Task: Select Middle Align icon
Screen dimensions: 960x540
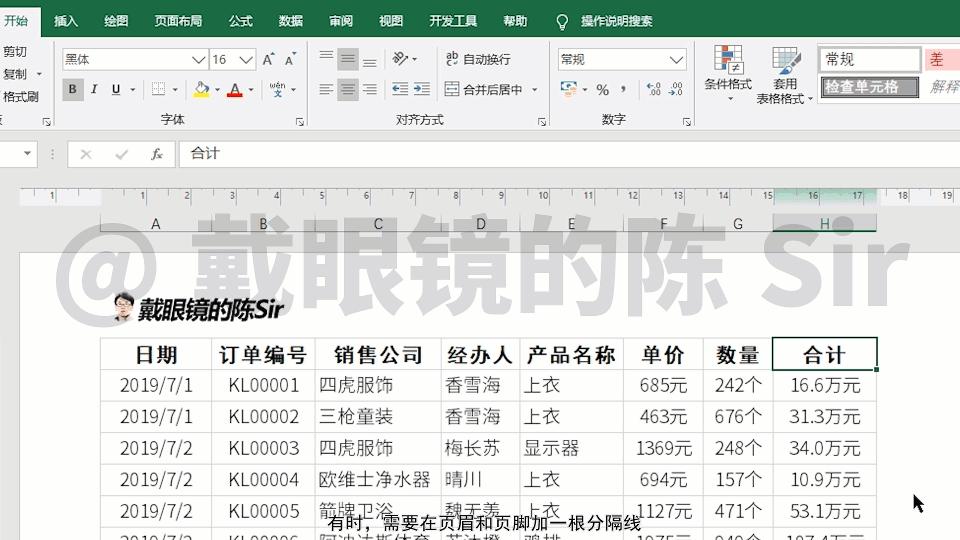Action: pyautogui.click(x=348, y=59)
